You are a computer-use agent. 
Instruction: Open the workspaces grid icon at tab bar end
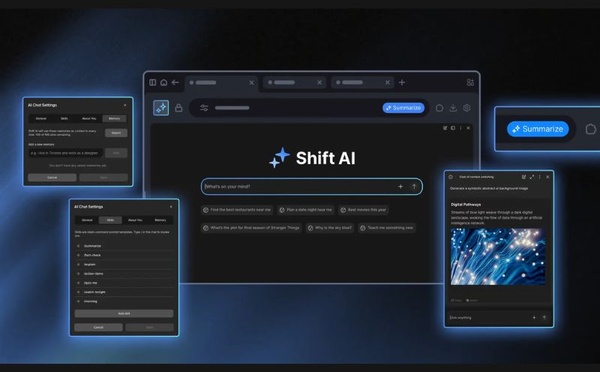tap(470, 82)
